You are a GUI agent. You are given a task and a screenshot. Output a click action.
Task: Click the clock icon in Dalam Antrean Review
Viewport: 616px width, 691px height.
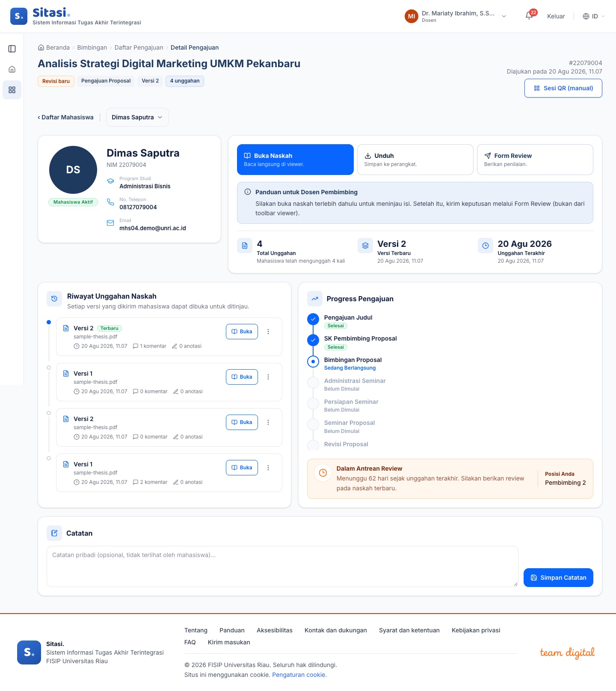click(323, 473)
